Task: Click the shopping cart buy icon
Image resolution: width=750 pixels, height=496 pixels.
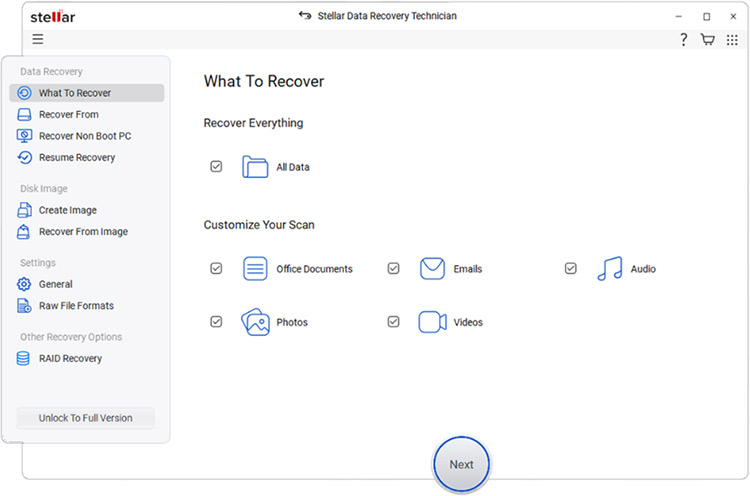Action: pos(708,40)
